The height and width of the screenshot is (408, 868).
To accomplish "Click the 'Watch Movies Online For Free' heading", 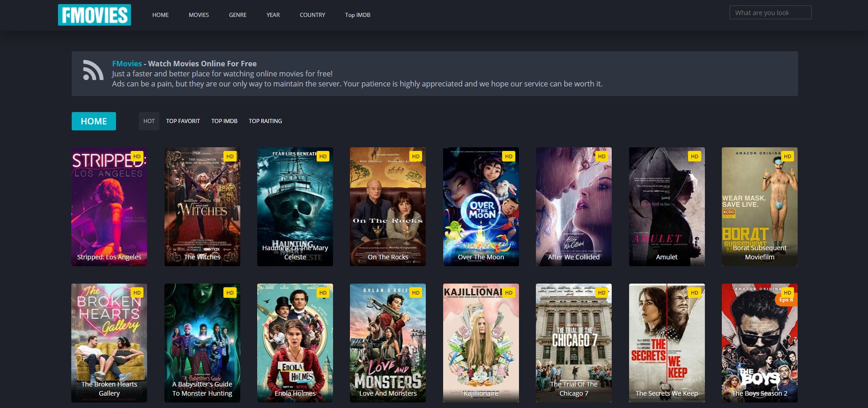I will 202,64.
